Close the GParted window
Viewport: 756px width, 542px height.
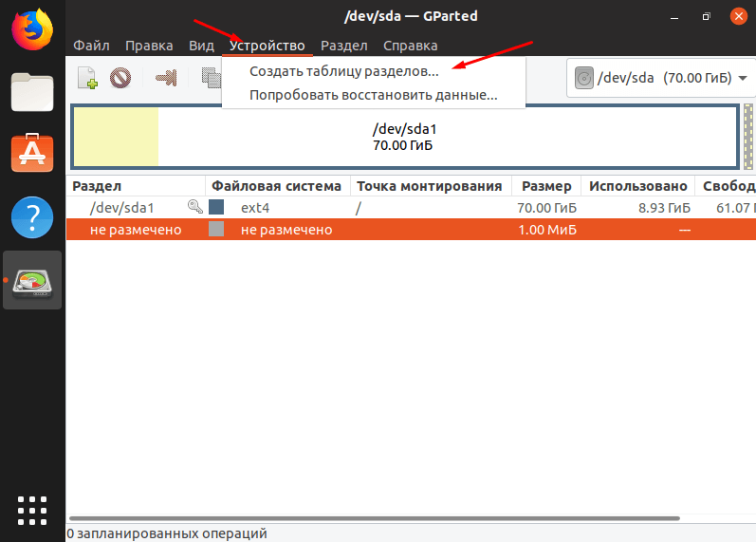738,16
